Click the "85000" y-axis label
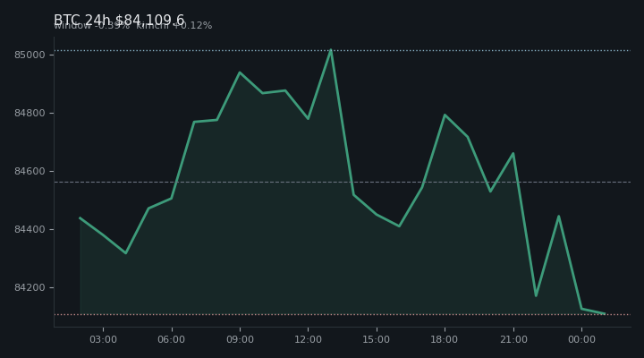 point(30,55)
